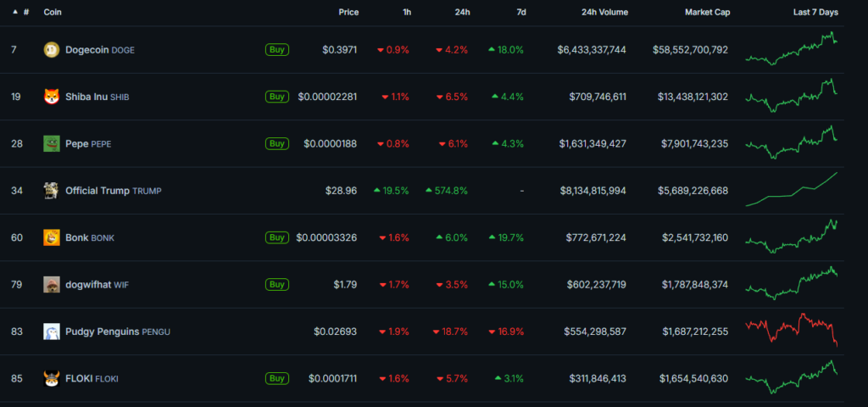The width and height of the screenshot is (868, 407).
Task: Sort by the Price column header
Action: (348, 13)
